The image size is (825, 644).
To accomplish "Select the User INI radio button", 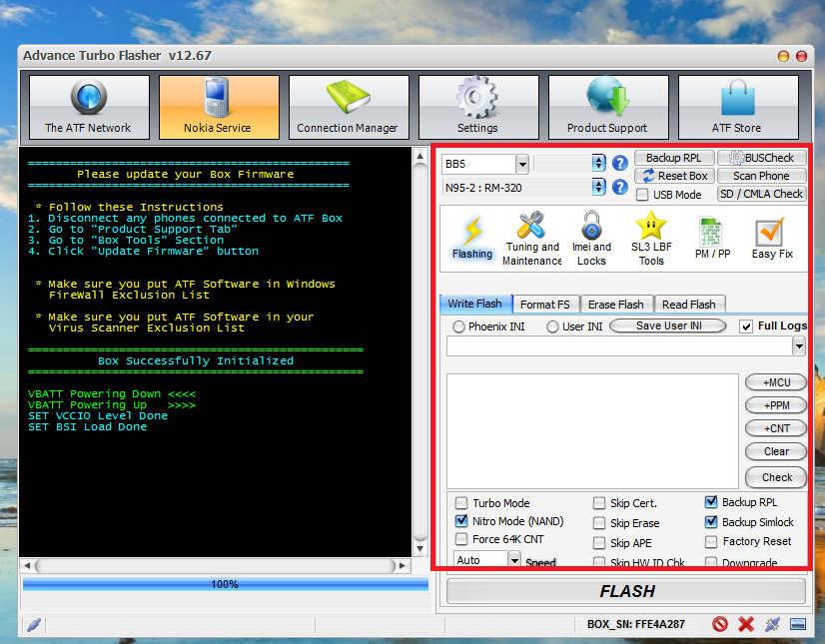I will (552, 326).
